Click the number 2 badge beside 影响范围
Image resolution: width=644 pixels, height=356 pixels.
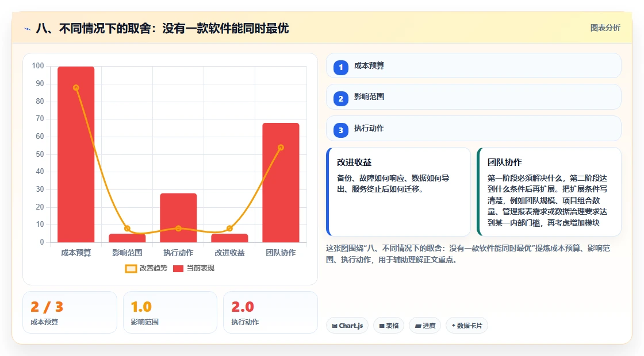(x=341, y=98)
